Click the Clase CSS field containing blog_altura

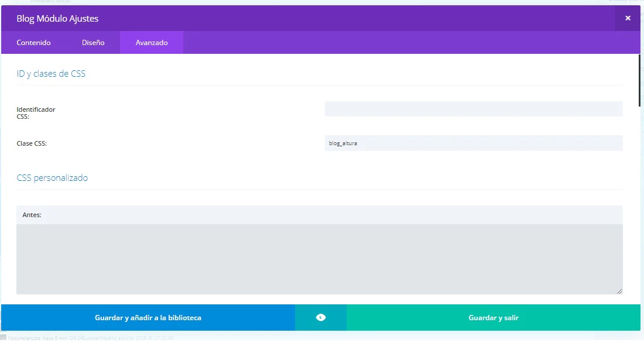tap(473, 143)
